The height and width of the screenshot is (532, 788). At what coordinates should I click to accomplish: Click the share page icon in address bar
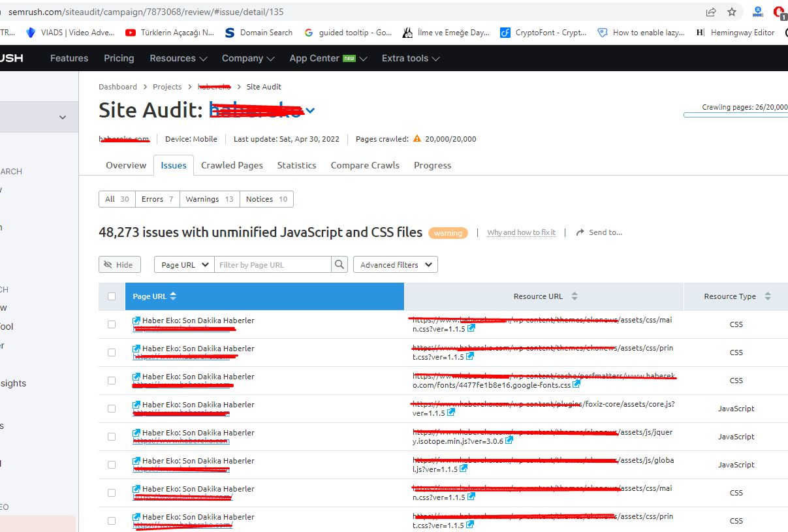[x=711, y=12]
